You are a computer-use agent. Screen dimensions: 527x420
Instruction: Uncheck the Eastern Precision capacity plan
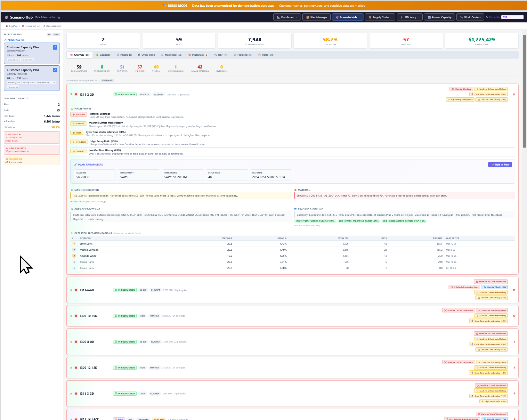point(55,47)
